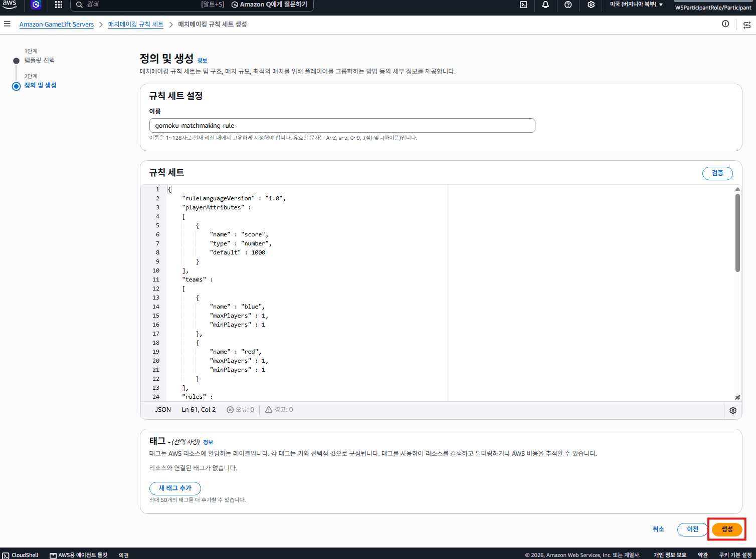Click the 생성 create button
Screen dimensions: 756x559
727,529
